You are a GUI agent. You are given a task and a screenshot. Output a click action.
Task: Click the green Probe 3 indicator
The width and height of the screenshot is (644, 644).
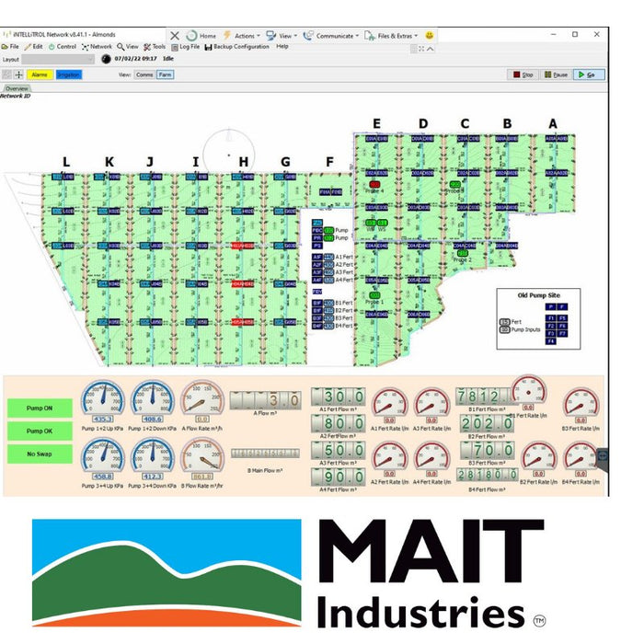coord(454,185)
